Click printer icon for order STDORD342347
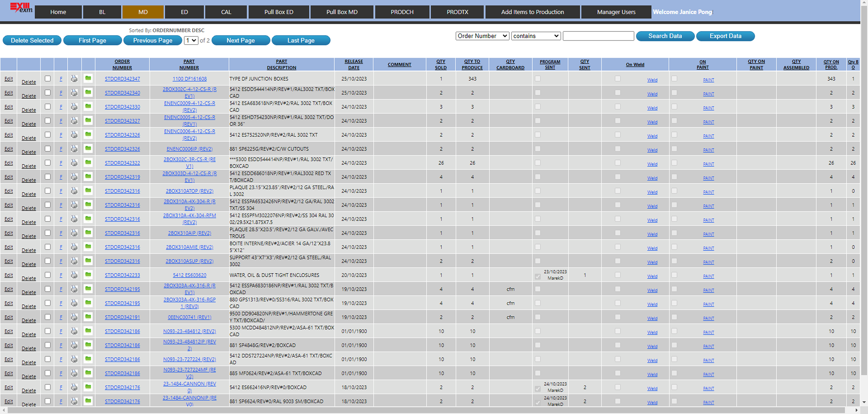868x414 pixels. point(74,79)
